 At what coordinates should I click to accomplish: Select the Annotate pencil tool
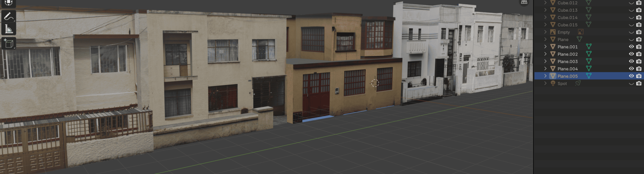click(8, 16)
